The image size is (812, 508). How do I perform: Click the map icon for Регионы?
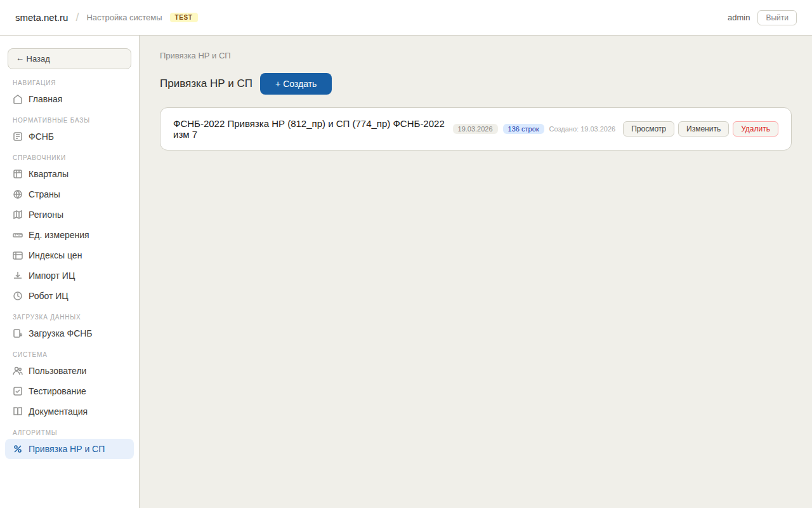click(x=18, y=215)
